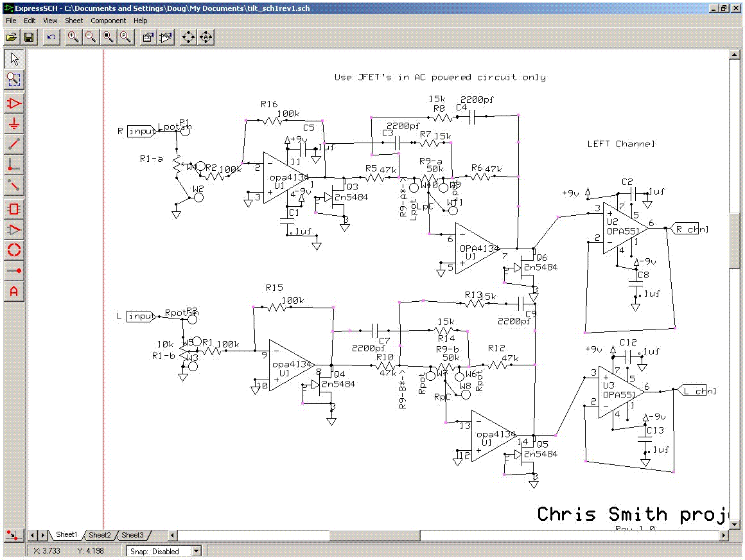Zoom out with the minus magnifier
This screenshot has height=560, width=745.
coord(91,37)
